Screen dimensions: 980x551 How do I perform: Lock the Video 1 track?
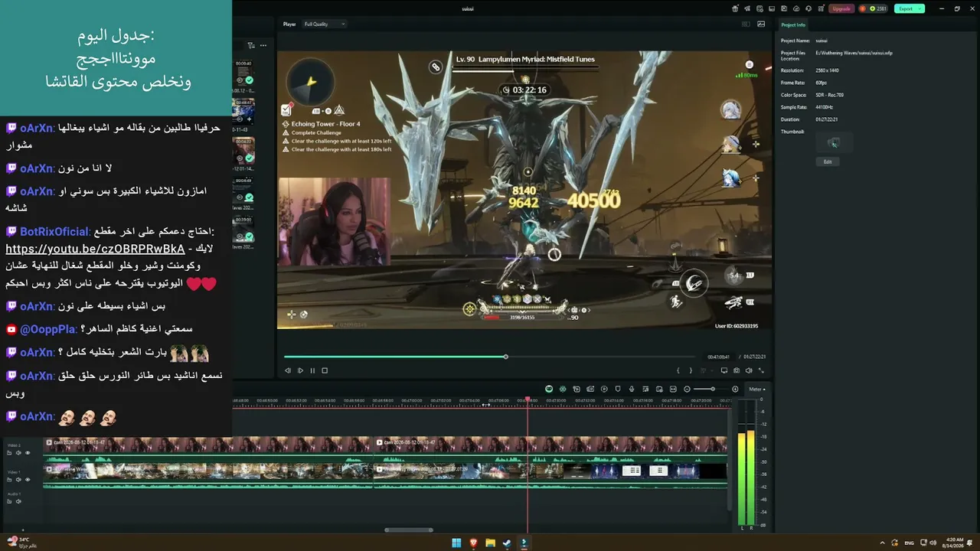[x=10, y=480]
